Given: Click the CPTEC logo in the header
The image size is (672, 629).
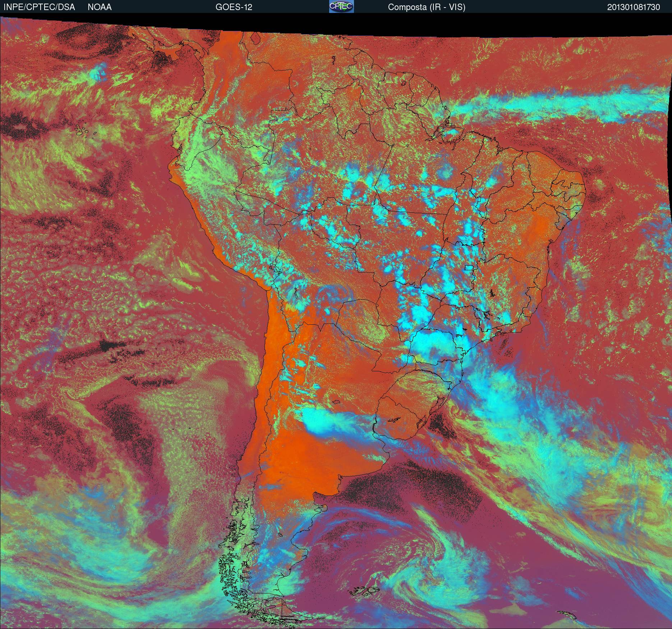Looking at the screenshot, I should (x=341, y=6).
